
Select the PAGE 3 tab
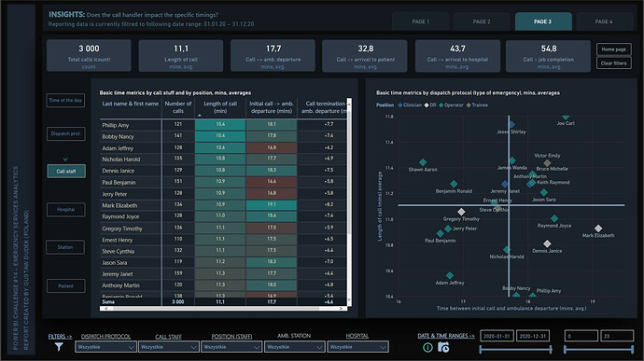pos(543,21)
